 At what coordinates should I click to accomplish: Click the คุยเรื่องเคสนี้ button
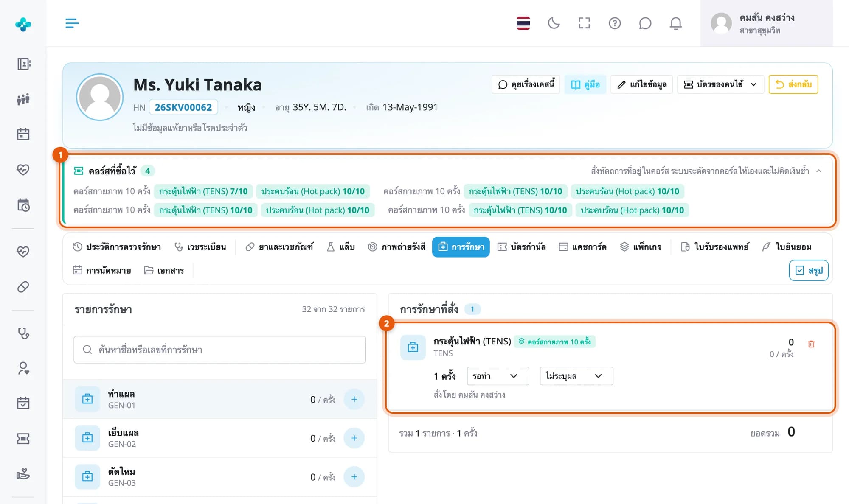coord(526,84)
